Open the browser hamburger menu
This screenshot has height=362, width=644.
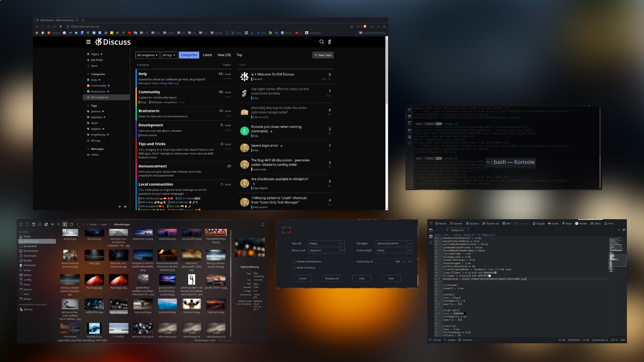pyautogui.click(x=384, y=26)
